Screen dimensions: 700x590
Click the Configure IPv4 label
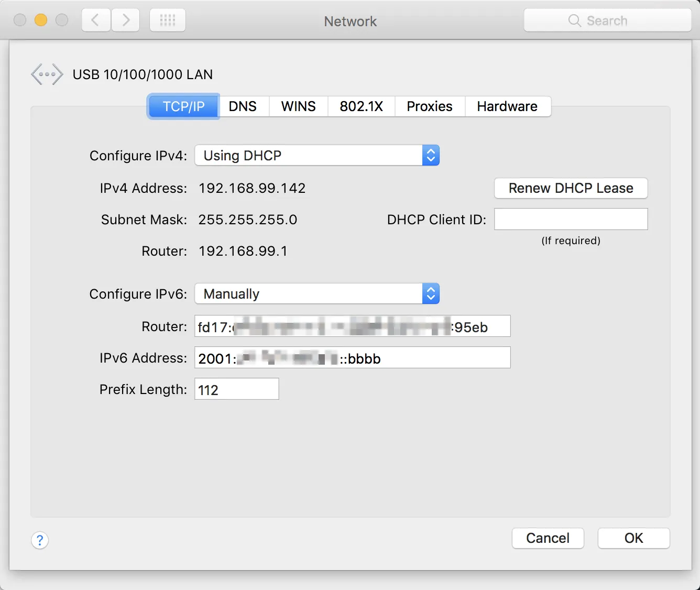pyautogui.click(x=138, y=156)
